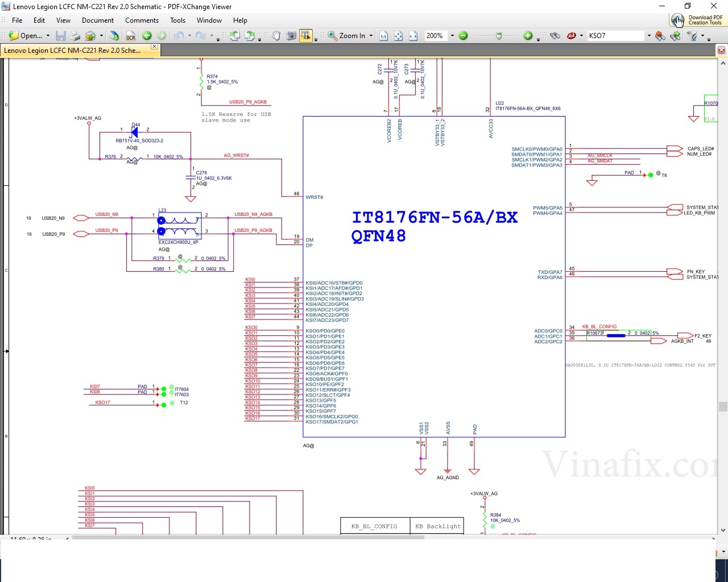This screenshot has height=582, width=728.
Task: Go to the previous view with green back arrow
Action: [147, 36]
